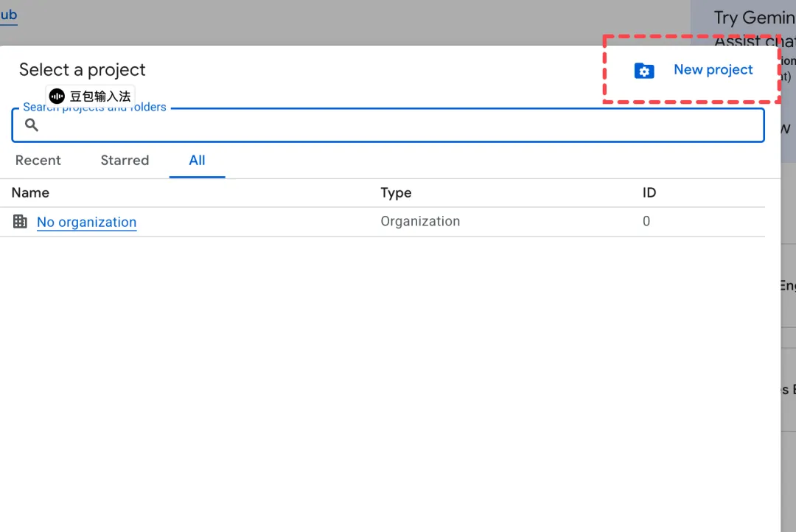Select the ID value 0 cell
This screenshot has width=796, height=532.
(646, 221)
